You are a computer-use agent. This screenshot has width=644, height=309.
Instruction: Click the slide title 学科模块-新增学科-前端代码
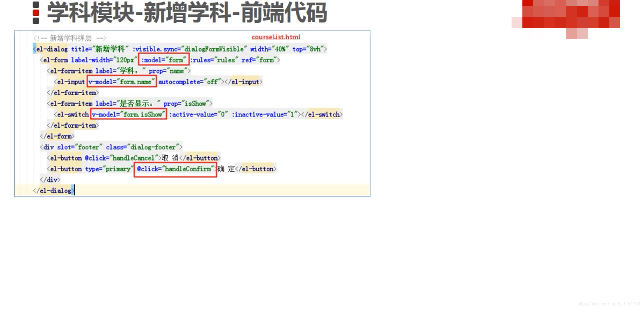coord(187,13)
